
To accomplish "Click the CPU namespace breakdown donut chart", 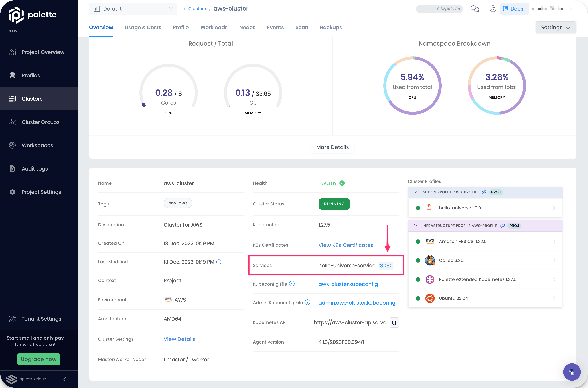I will click(412, 86).
